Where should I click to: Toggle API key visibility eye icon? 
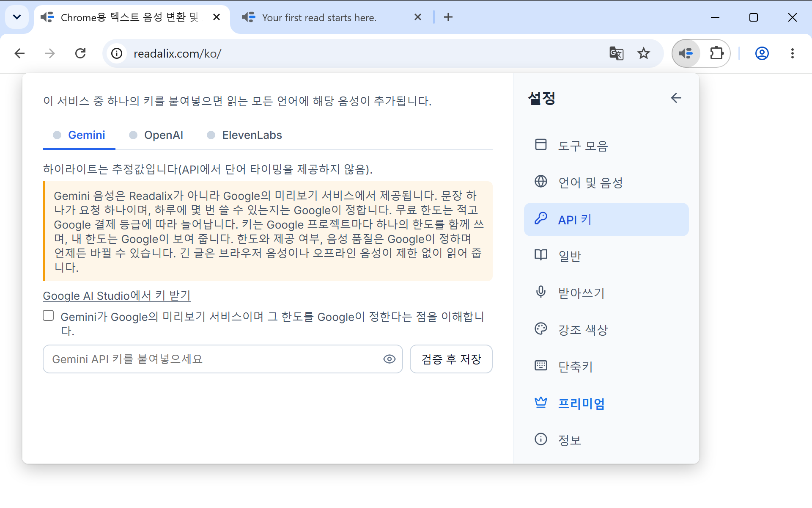pyautogui.click(x=389, y=359)
